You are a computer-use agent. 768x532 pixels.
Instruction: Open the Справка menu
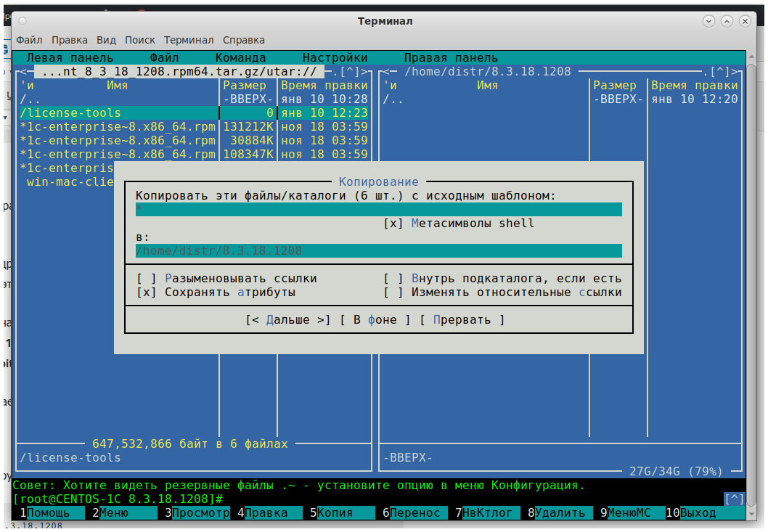[x=243, y=40]
